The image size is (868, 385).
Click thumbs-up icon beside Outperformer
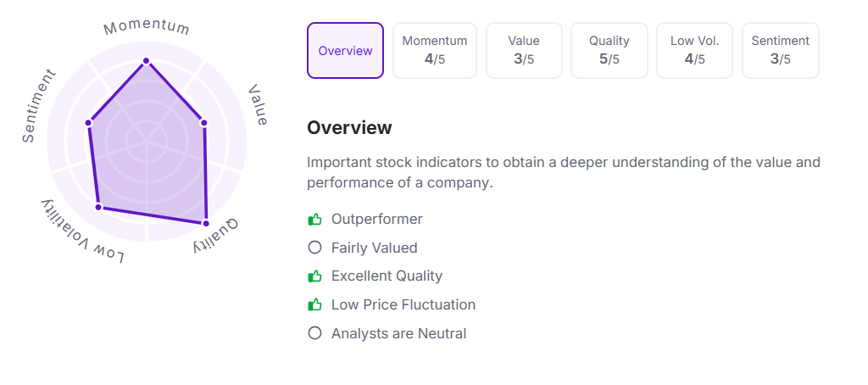click(314, 220)
